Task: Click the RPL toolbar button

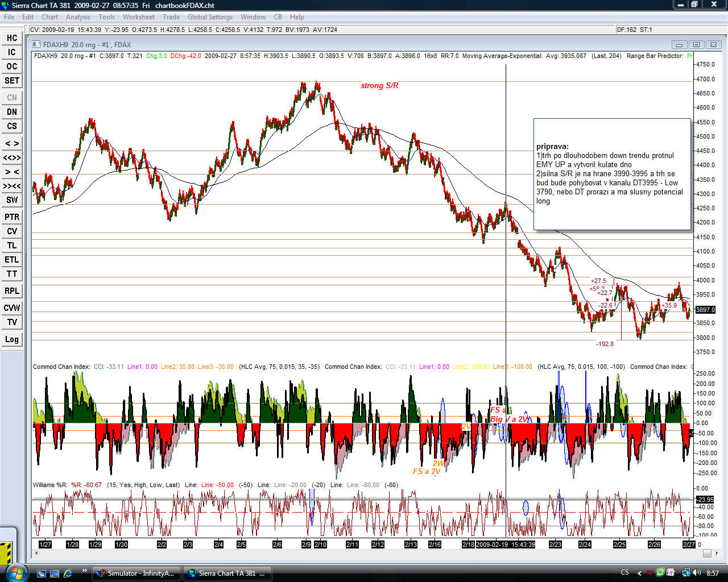Action: (x=12, y=291)
